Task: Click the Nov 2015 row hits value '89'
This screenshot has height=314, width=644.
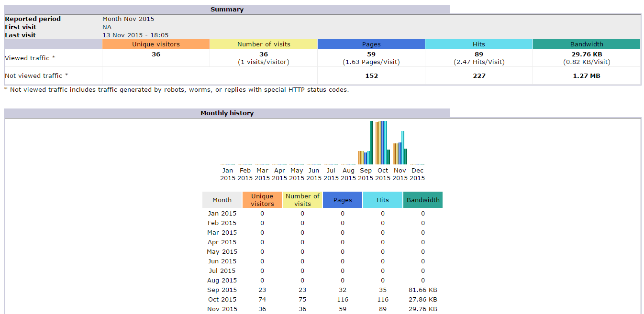Action: click(x=383, y=309)
